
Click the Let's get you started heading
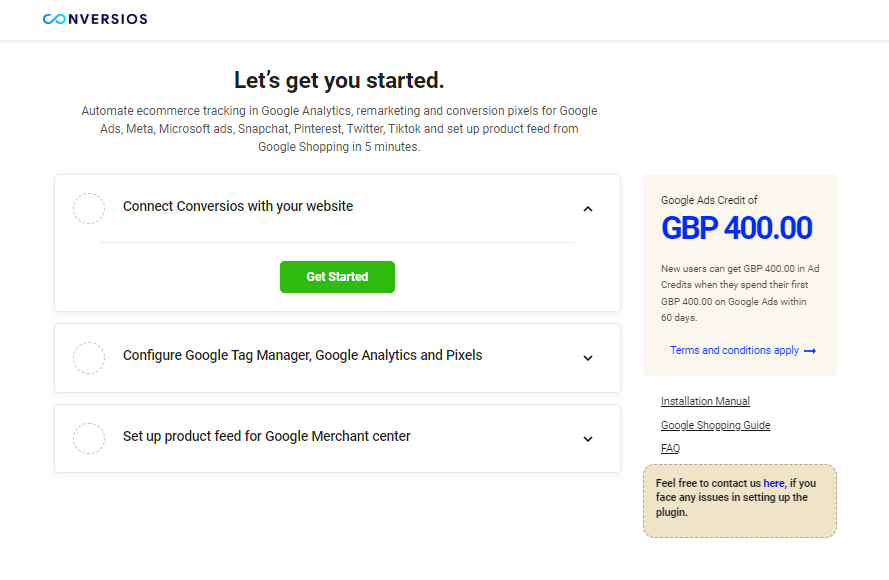coord(339,80)
